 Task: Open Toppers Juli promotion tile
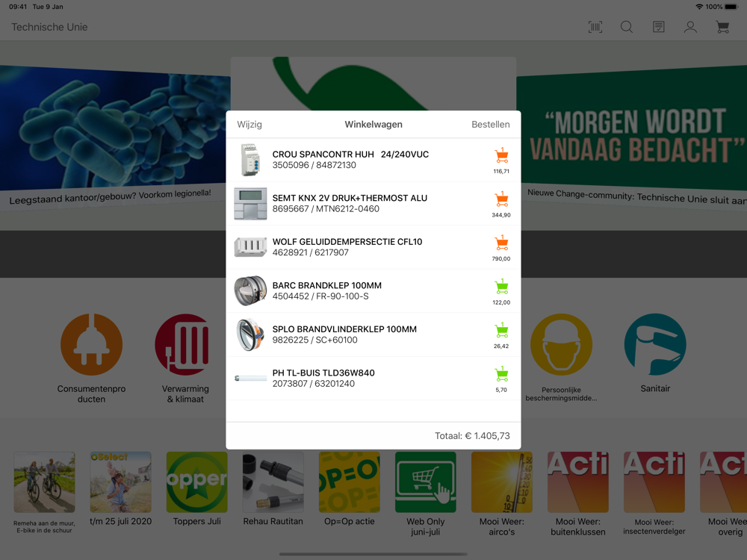click(196, 482)
